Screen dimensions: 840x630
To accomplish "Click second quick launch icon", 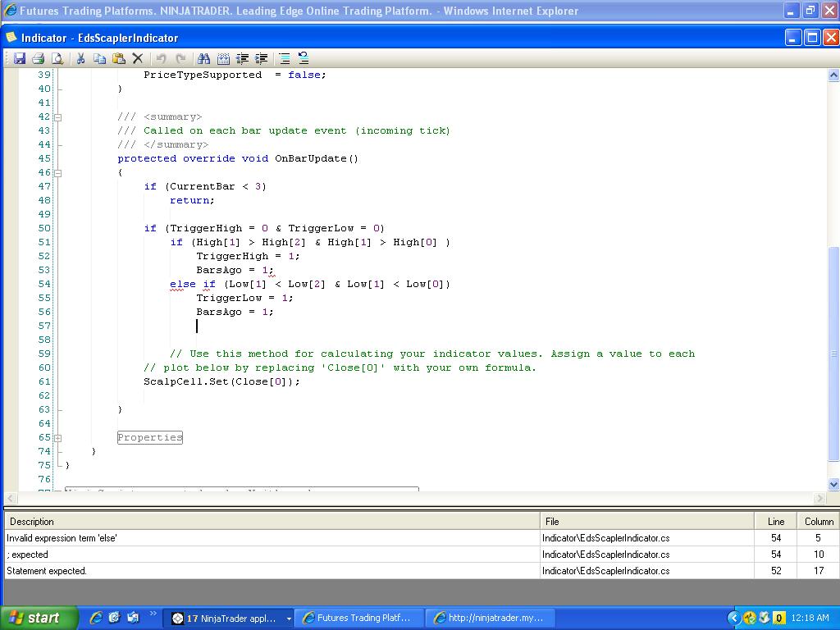I will (115, 618).
